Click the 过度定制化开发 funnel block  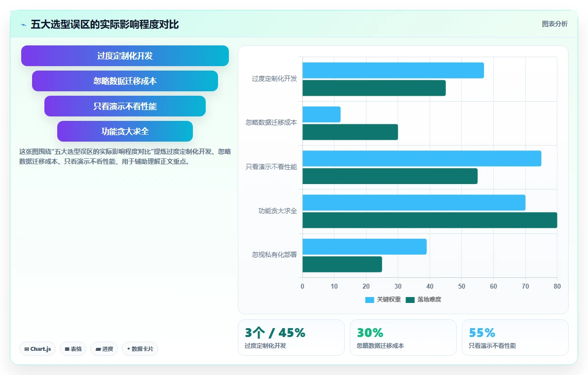pyautogui.click(x=125, y=56)
